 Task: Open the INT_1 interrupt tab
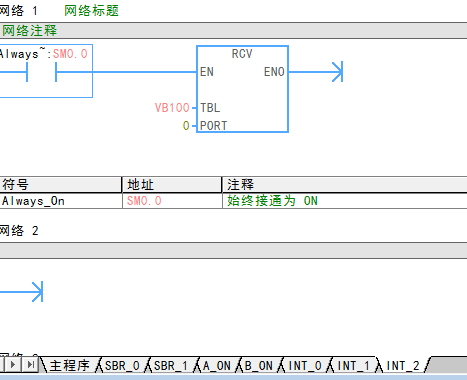[354, 366]
